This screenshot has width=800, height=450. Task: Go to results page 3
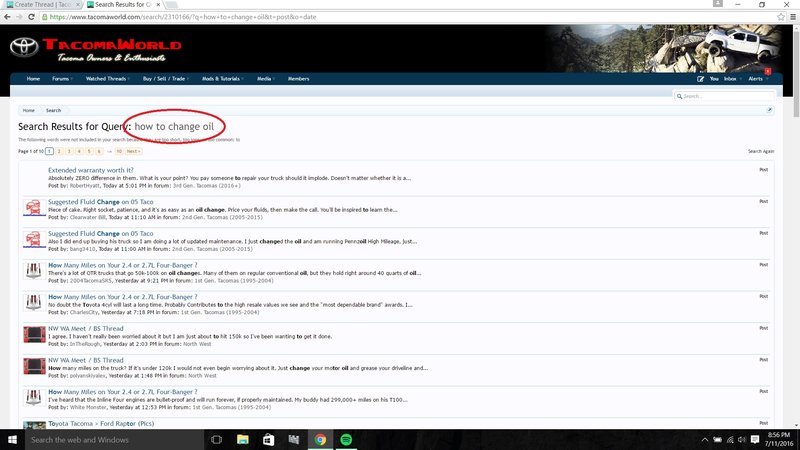point(69,151)
